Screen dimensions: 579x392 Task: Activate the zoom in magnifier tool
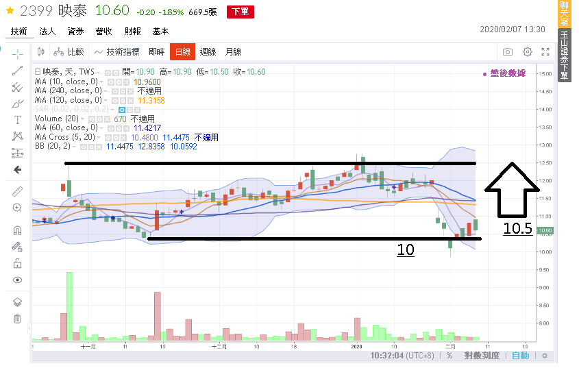17,208
